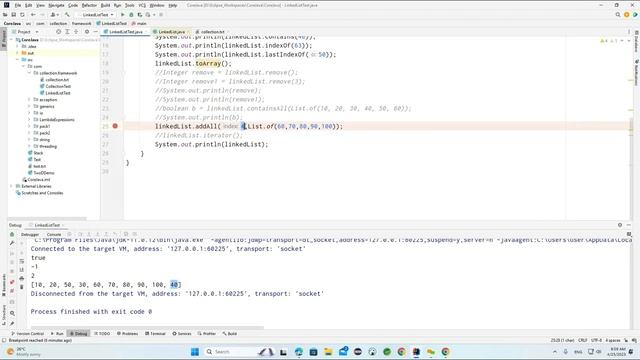Expand the pack1 package node
The width and height of the screenshot is (640, 360).
click(29, 126)
